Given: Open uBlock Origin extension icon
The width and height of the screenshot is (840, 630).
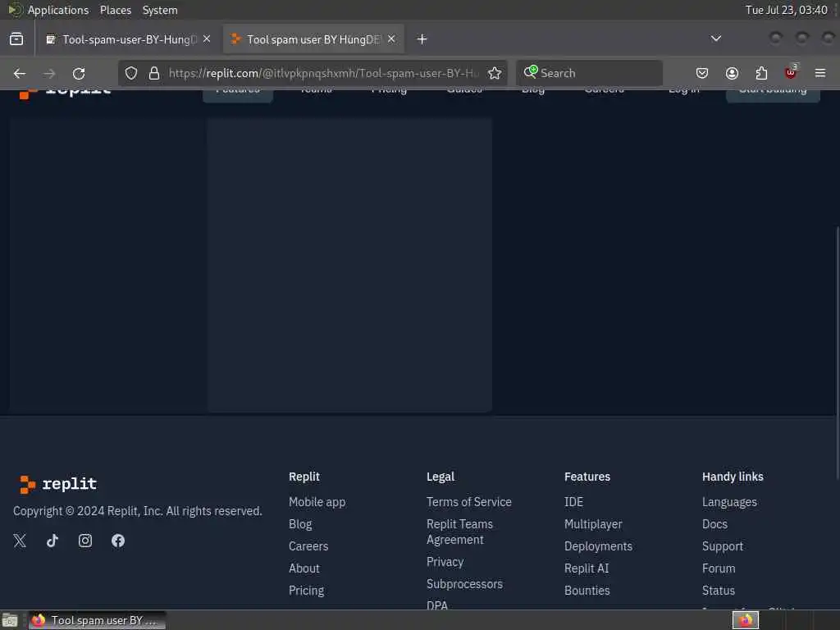Looking at the screenshot, I should click(791, 72).
